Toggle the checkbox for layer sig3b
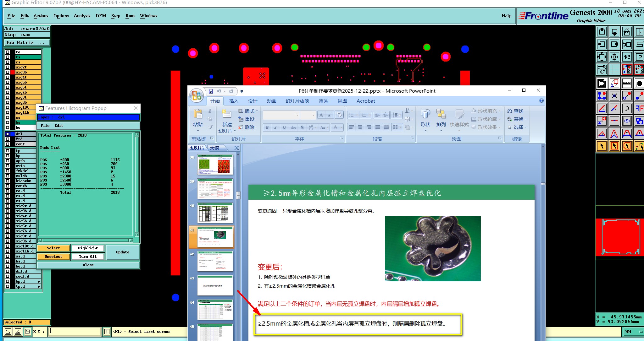This screenshot has height=341, width=644. (8, 72)
